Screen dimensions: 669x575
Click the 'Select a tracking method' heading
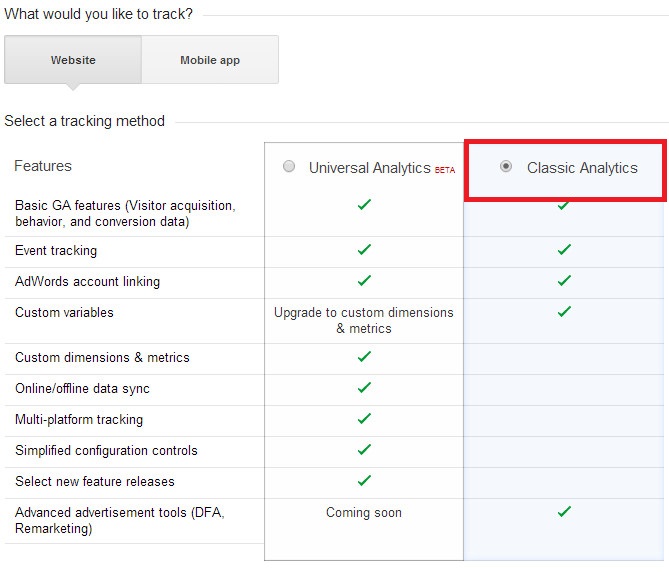(x=84, y=121)
